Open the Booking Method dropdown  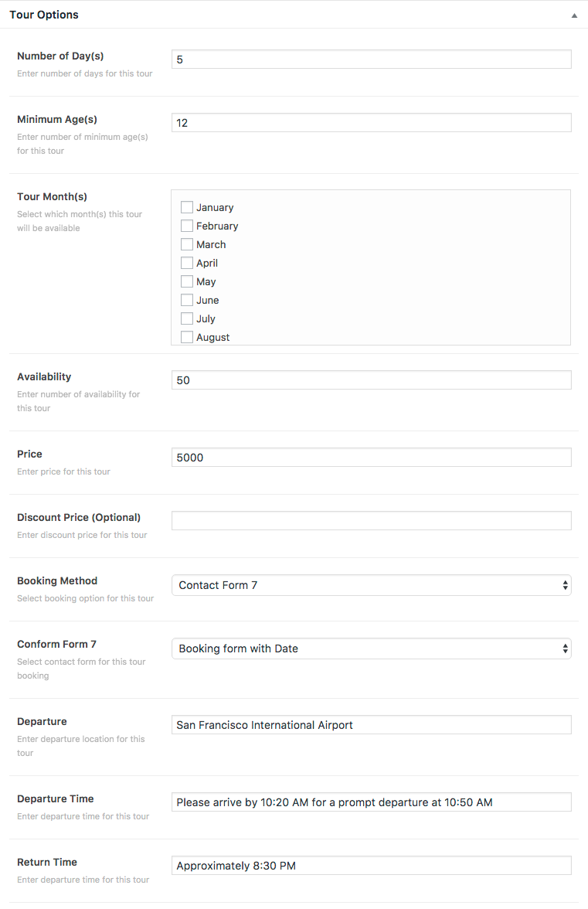[372, 585]
